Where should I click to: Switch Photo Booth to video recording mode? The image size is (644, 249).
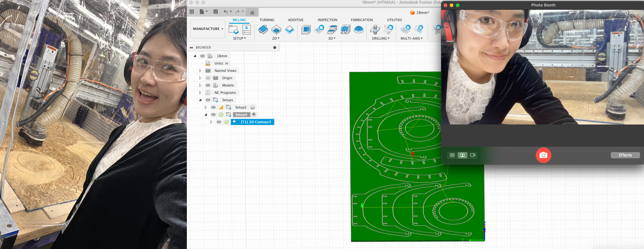(473, 155)
